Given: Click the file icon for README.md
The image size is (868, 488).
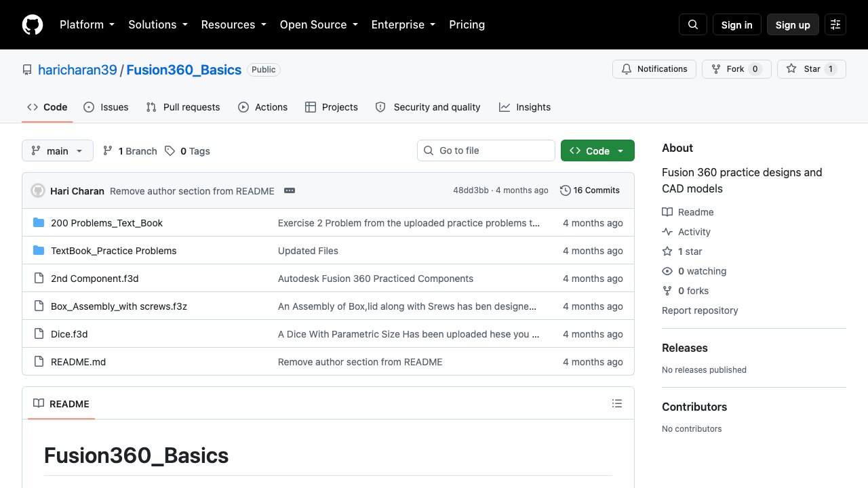Looking at the screenshot, I should click(x=39, y=362).
